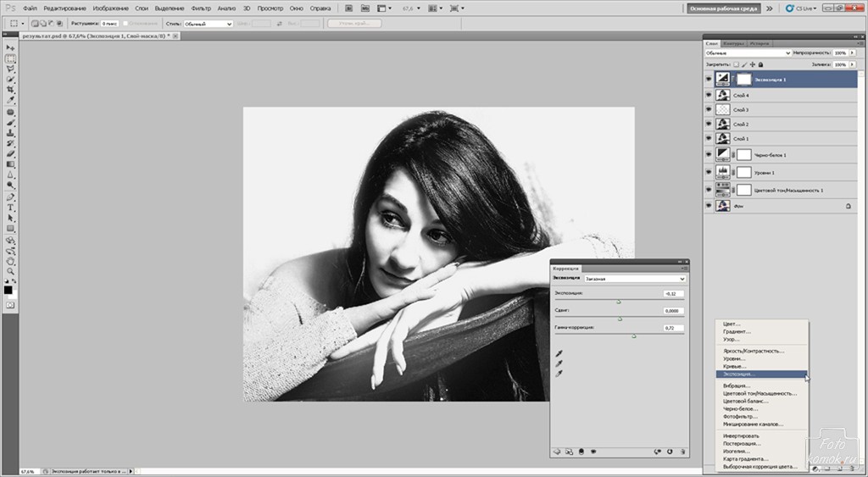Select the Crop tool
This screenshot has height=477, width=868.
pos(11,90)
